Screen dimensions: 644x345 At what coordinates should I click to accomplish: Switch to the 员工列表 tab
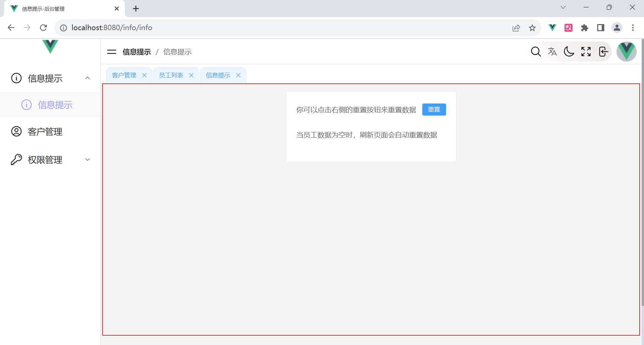click(171, 75)
